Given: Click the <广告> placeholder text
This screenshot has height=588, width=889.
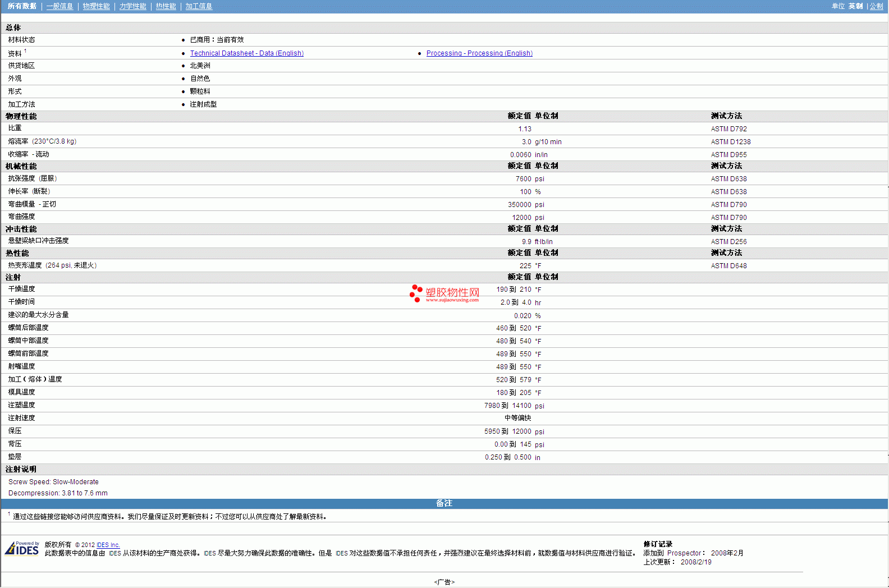Looking at the screenshot, I should (x=444, y=582).
